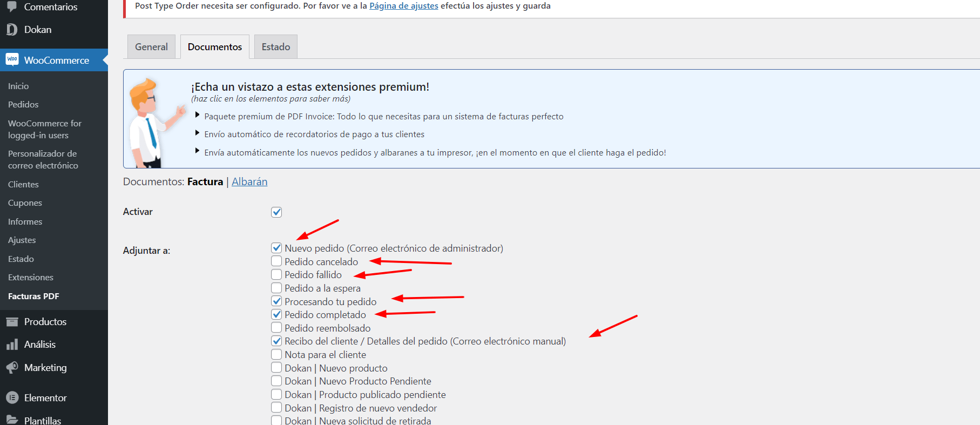This screenshot has width=980, height=425.
Task: Click the Plantillas folder icon
Action: [x=12, y=420]
